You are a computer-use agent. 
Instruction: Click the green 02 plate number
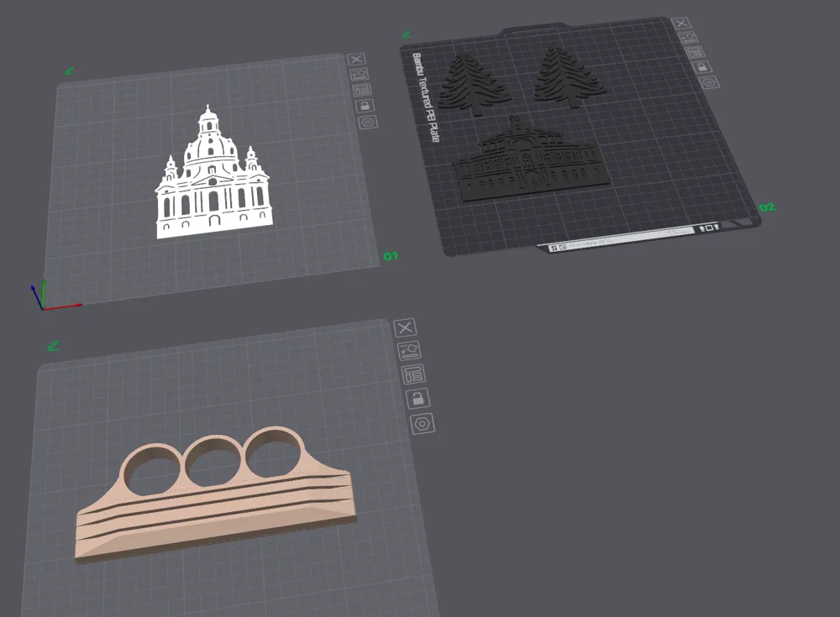[767, 207]
